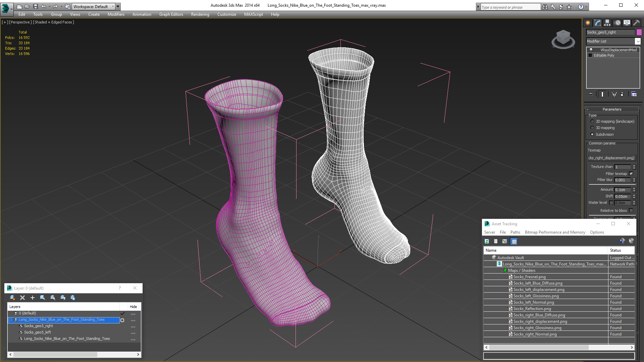
Task: Click the Amount spinner arrows
Action: [634, 190]
